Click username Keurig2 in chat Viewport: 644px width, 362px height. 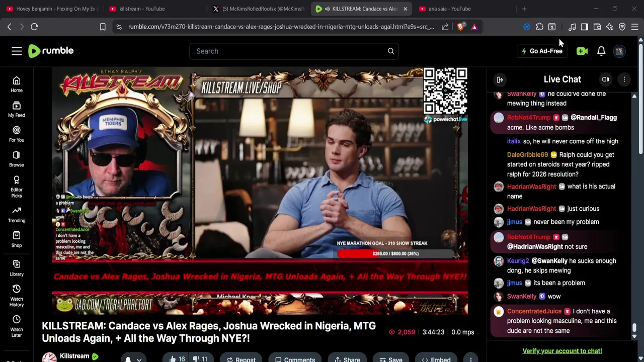tap(518, 261)
